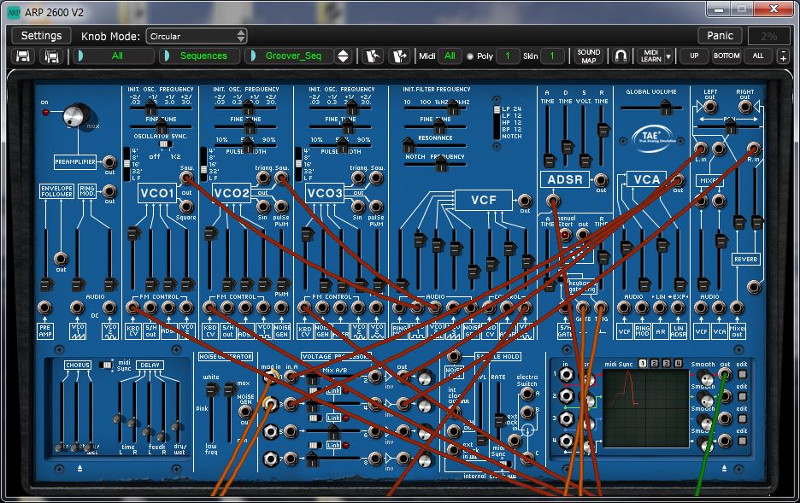Screen dimensions: 800x503
Task: Click the first Mix A/B Link button
Action: (333, 391)
